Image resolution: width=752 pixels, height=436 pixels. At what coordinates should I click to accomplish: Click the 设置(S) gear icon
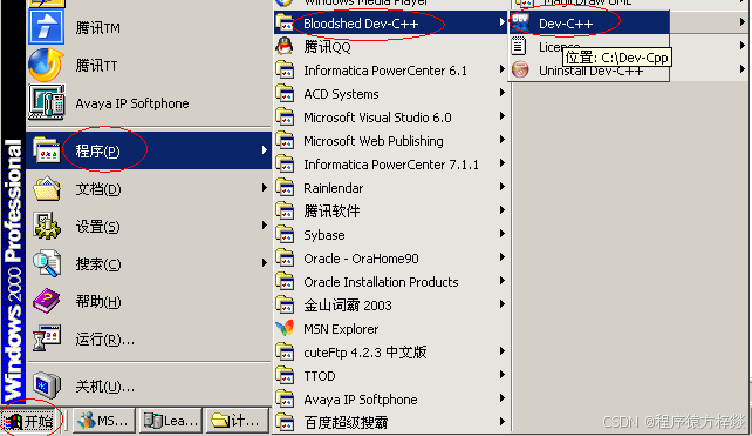[47, 226]
